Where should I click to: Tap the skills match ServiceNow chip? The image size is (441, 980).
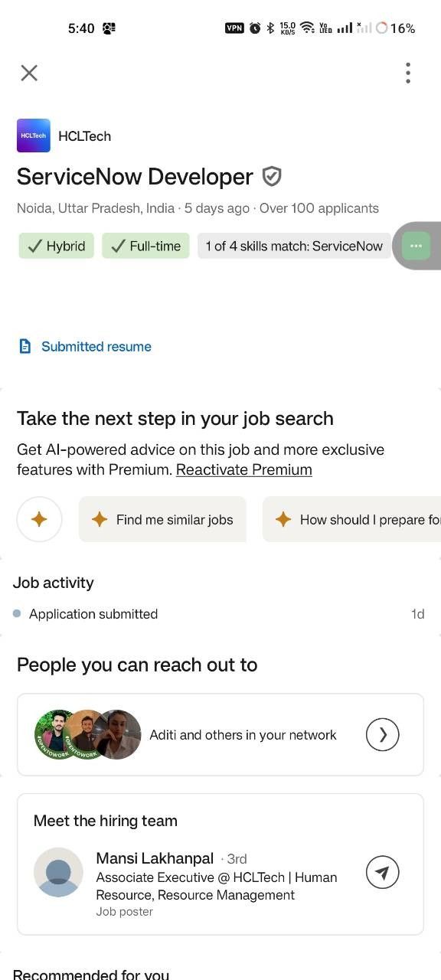293,246
